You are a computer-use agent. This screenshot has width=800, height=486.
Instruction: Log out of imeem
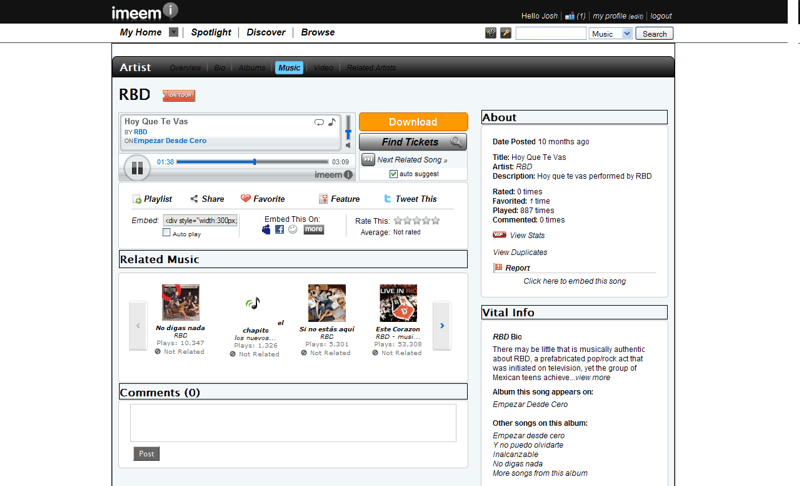click(x=661, y=16)
